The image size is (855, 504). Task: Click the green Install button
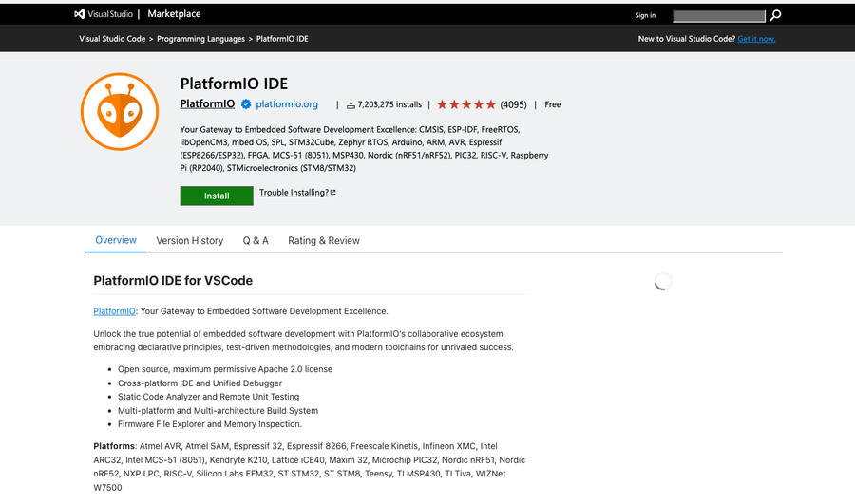click(x=217, y=196)
